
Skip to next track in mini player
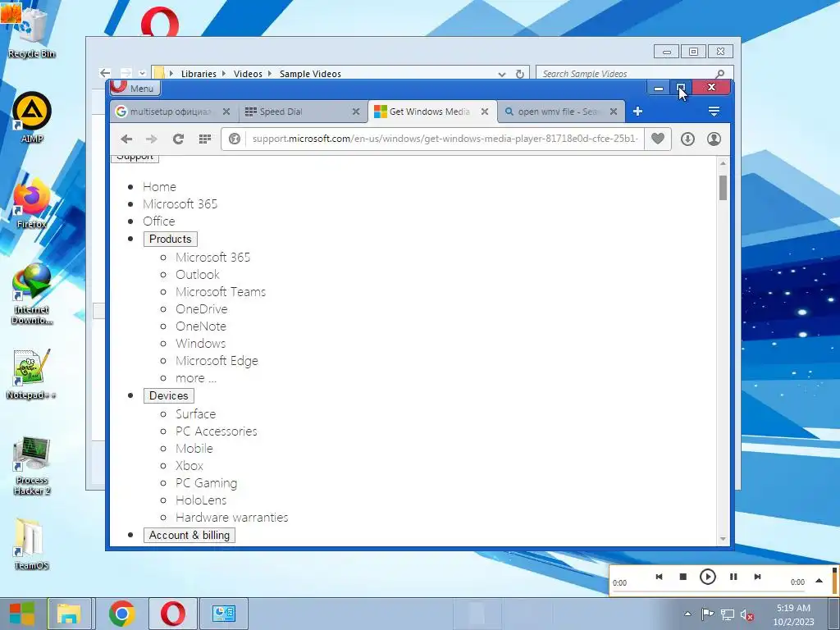coord(757,577)
